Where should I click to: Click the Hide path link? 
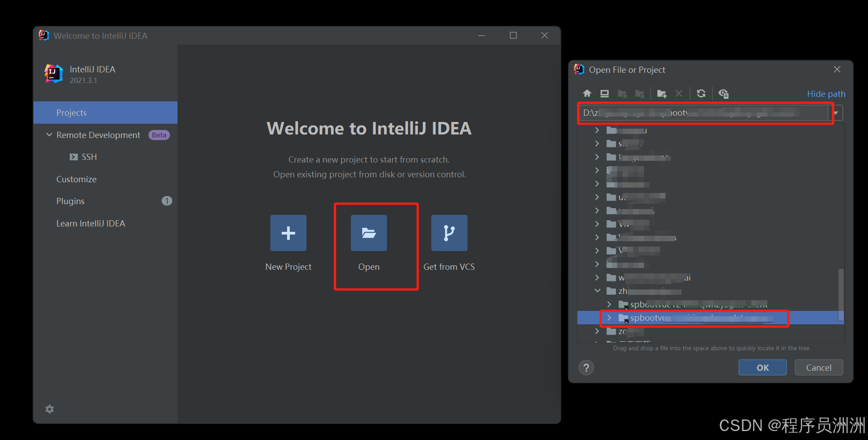pos(826,94)
